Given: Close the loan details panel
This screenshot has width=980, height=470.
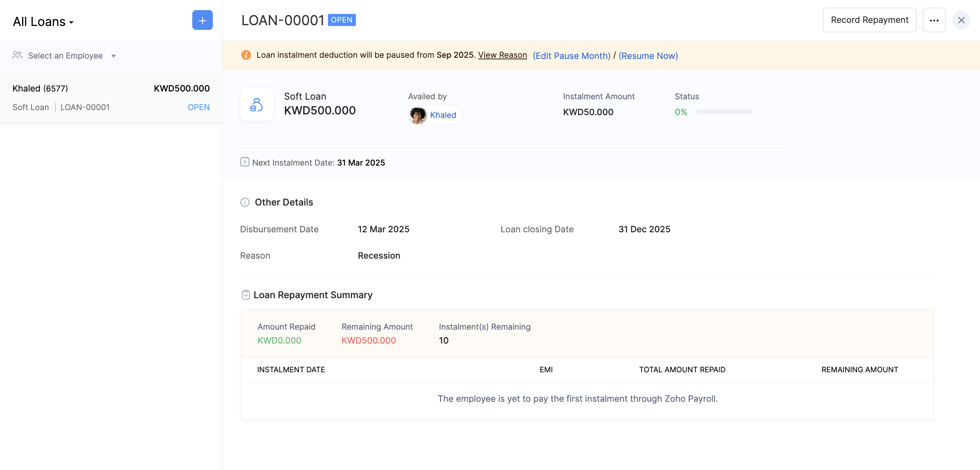Looking at the screenshot, I should pos(961,20).
